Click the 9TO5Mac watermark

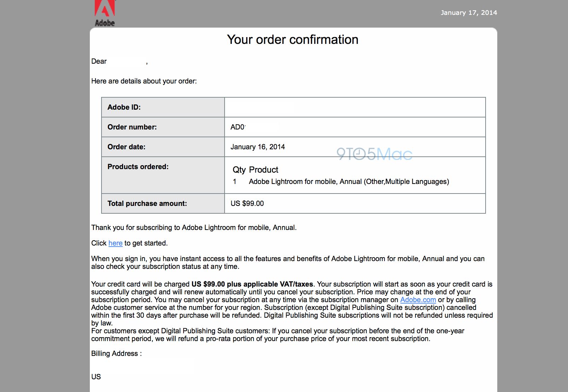[x=374, y=154]
